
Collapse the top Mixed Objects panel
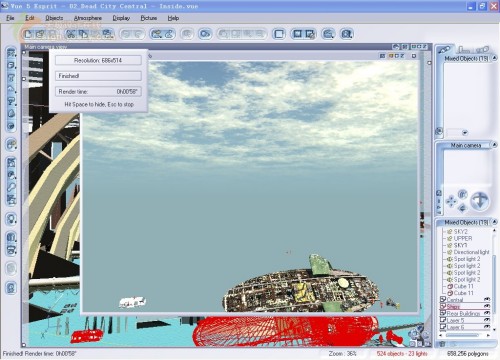coord(495,58)
